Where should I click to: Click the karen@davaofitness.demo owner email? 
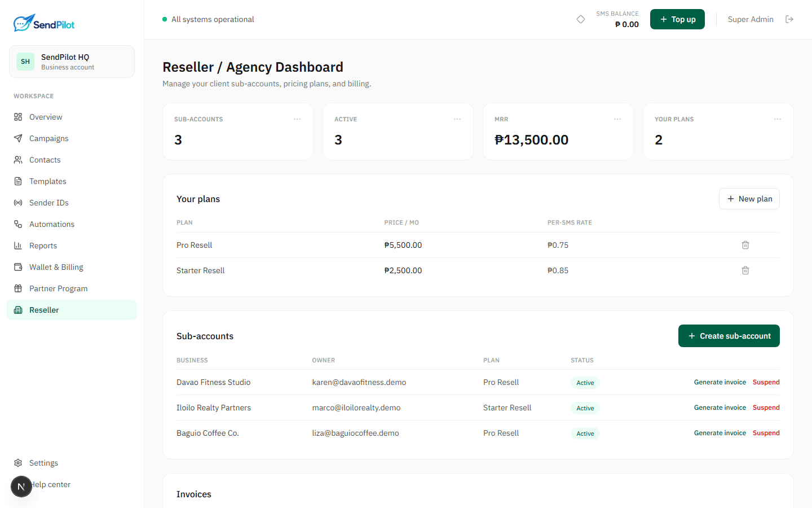pyautogui.click(x=359, y=382)
